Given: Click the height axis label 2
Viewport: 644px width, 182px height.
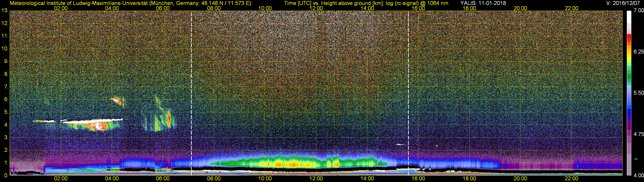Looking at the screenshot, I should (x=6, y=150).
